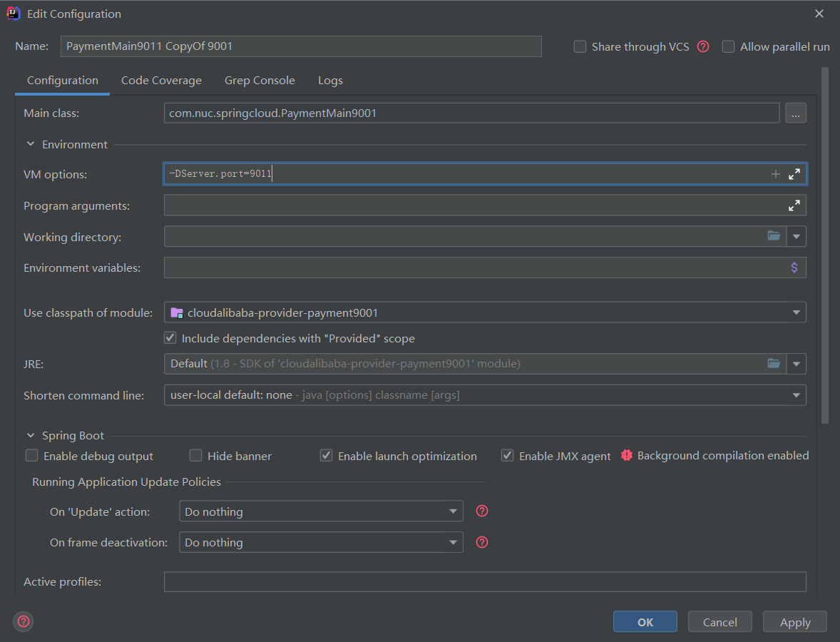The width and height of the screenshot is (840, 642).
Task: Click the help icon beside Share through VCS
Action: coord(703,46)
